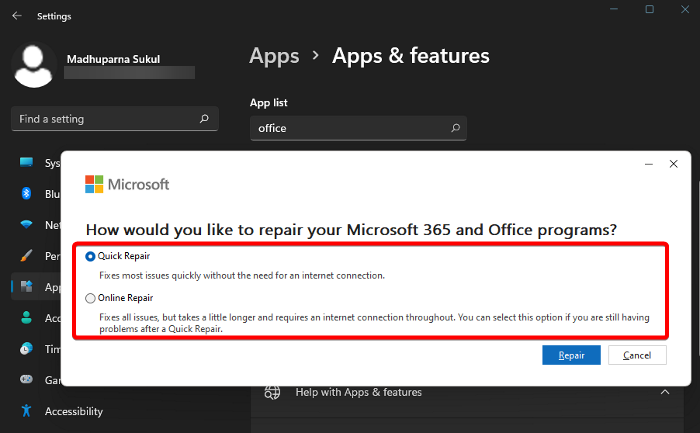The width and height of the screenshot is (700, 433).
Task: Go to Apps in the breadcrumb
Action: click(274, 56)
